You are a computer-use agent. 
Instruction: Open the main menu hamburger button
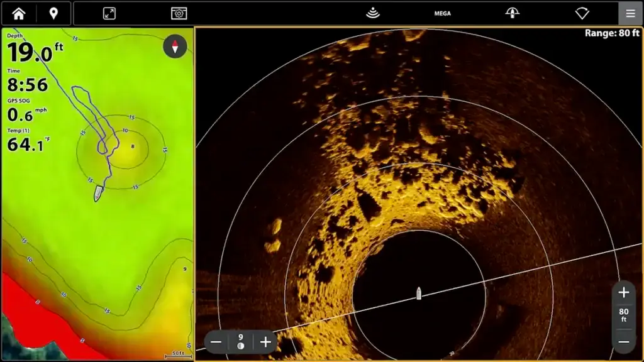point(630,14)
